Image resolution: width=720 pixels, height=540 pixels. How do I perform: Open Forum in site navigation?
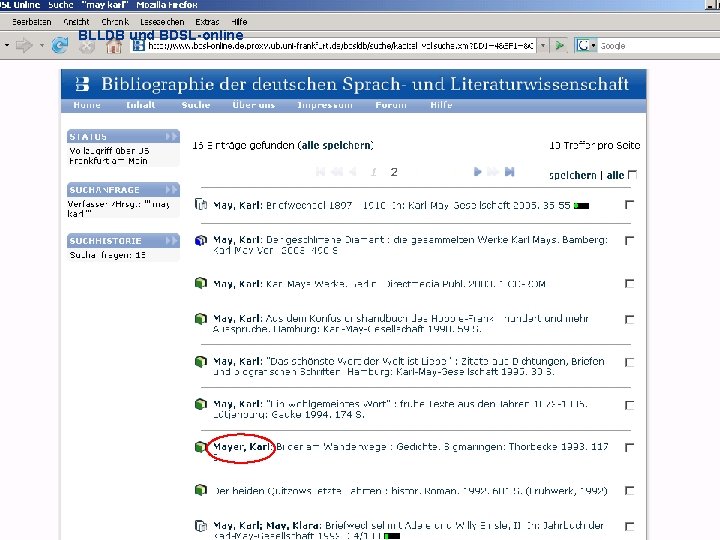tap(391, 105)
